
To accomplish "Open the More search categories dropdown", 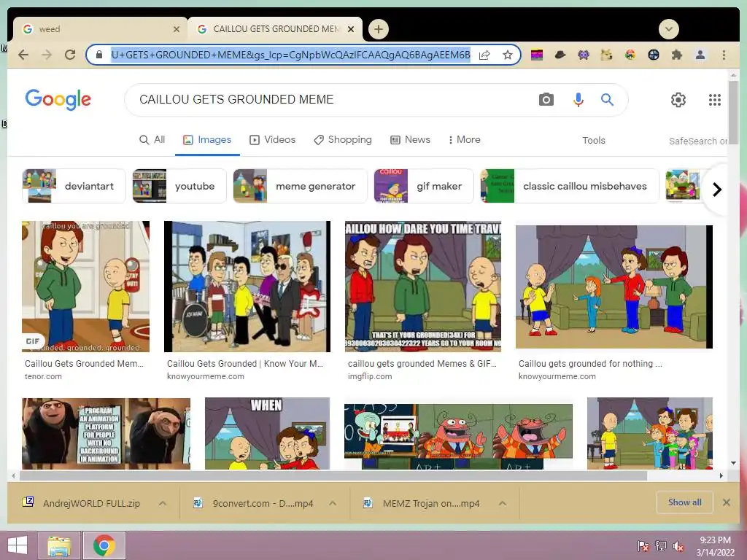I will [464, 139].
